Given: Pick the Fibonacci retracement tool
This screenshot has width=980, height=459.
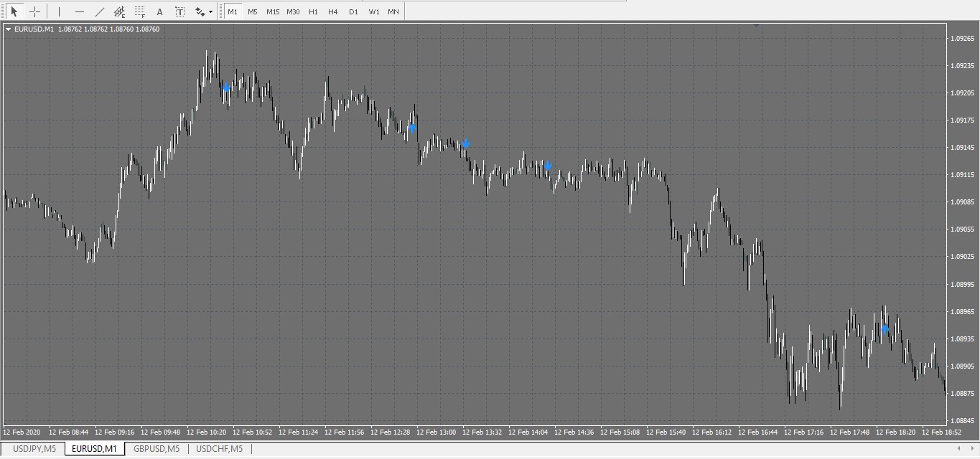Looking at the screenshot, I should click(139, 11).
